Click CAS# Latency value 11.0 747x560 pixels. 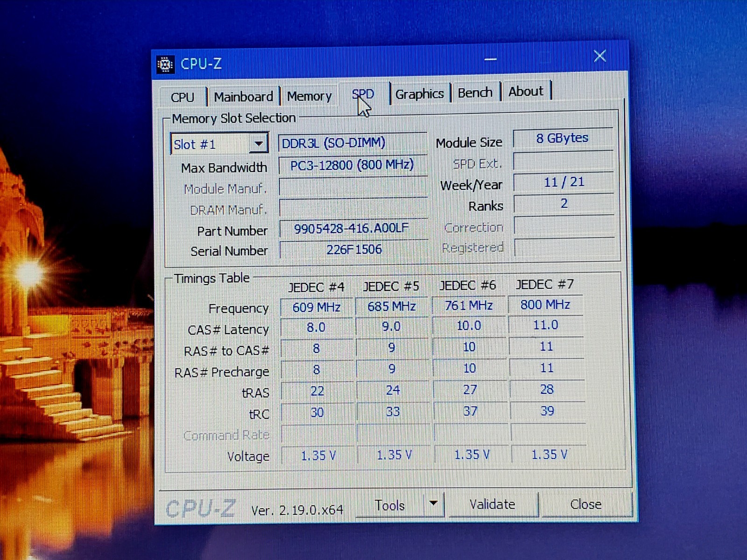pyautogui.click(x=546, y=325)
